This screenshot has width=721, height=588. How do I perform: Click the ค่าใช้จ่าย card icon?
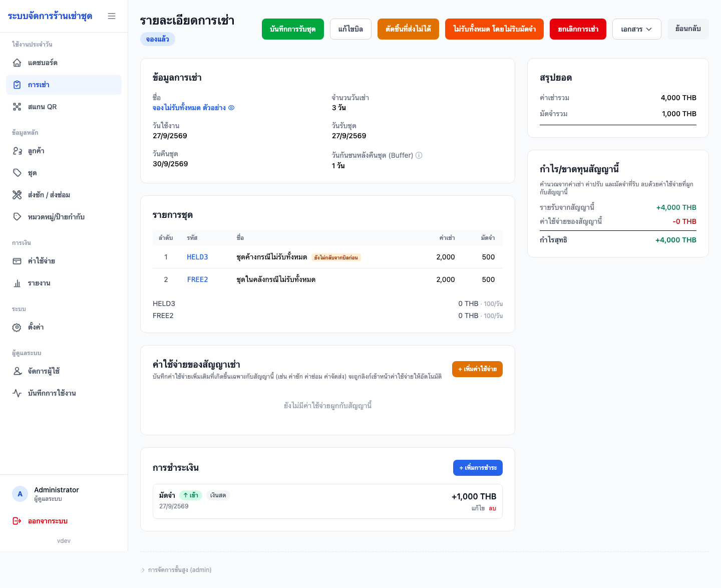(x=17, y=261)
